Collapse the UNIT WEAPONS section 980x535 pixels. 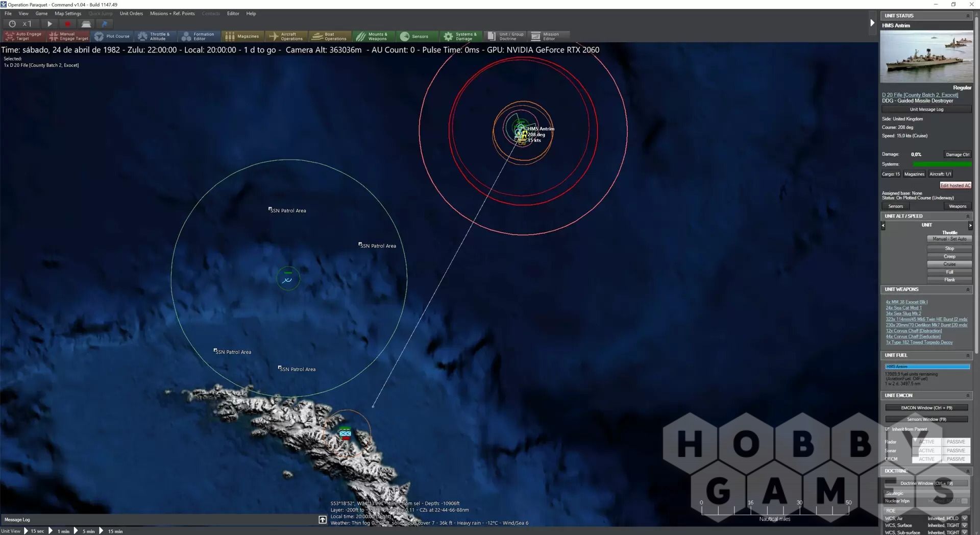[x=968, y=289]
